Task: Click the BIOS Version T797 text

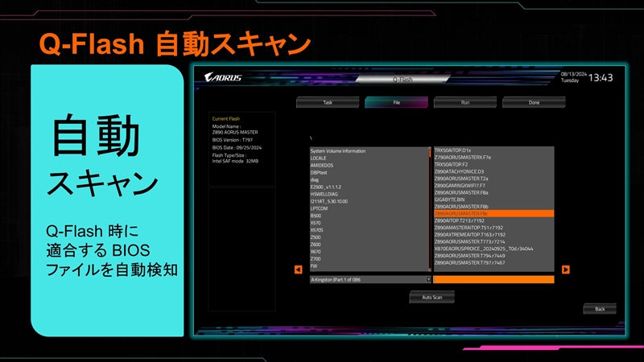Action: click(x=233, y=140)
